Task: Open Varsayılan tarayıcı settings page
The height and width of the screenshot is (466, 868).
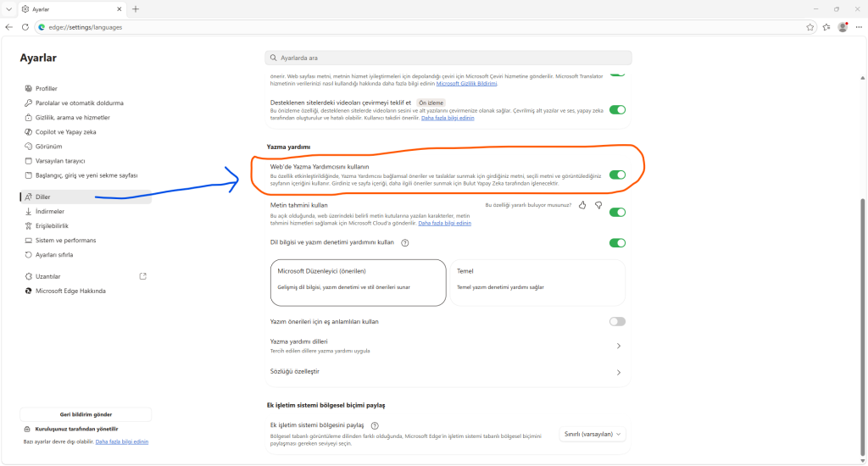Action: (60, 161)
